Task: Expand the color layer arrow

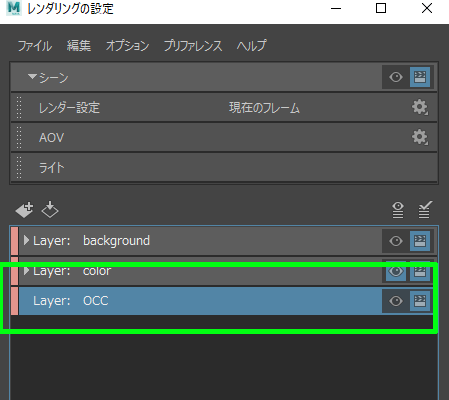Action: point(26,271)
